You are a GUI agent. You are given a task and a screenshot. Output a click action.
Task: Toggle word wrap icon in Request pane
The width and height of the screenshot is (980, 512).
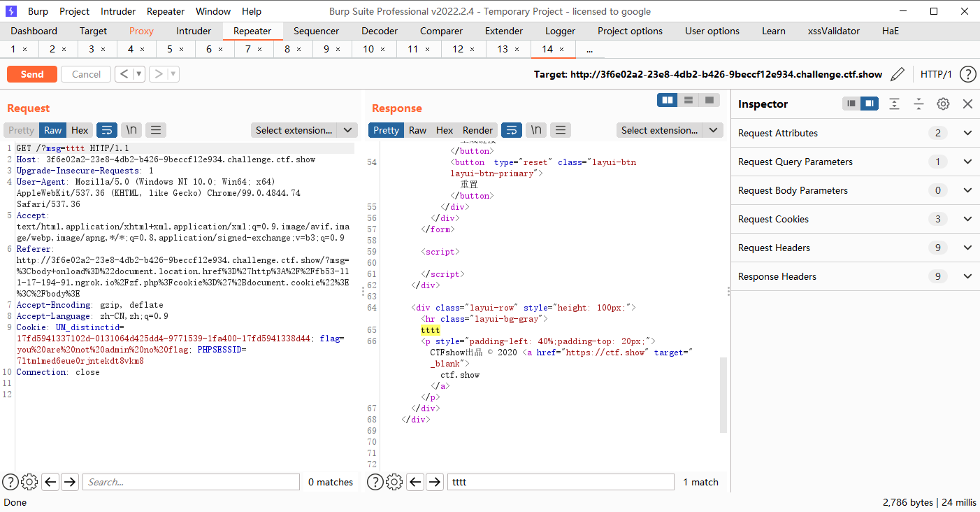[107, 130]
